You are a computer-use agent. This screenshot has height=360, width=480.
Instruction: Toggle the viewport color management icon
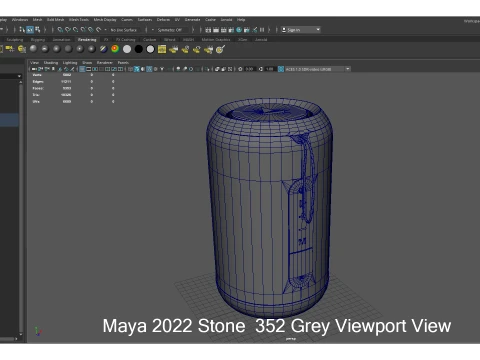click(281, 69)
